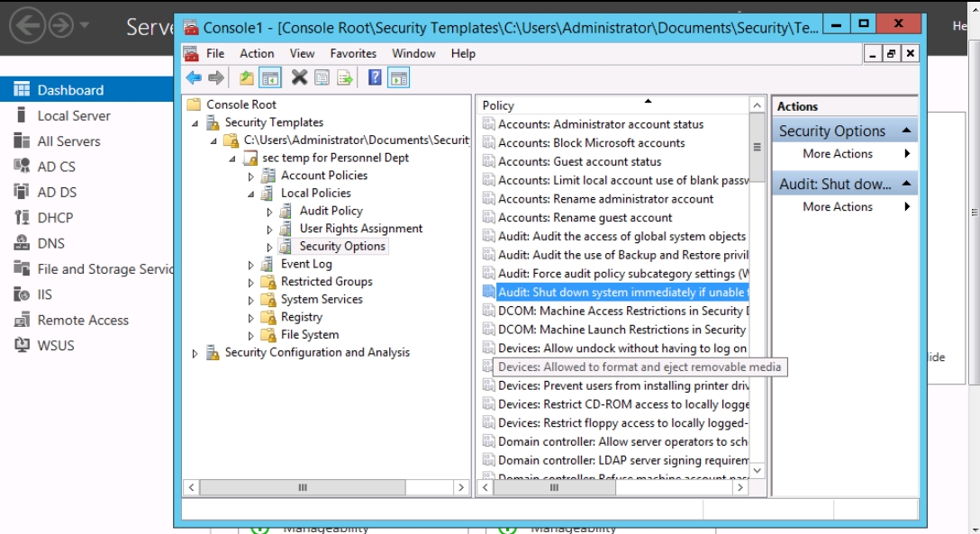Expand the User Rights Assignment node
The width and height of the screenshot is (980, 534).
(269, 230)
